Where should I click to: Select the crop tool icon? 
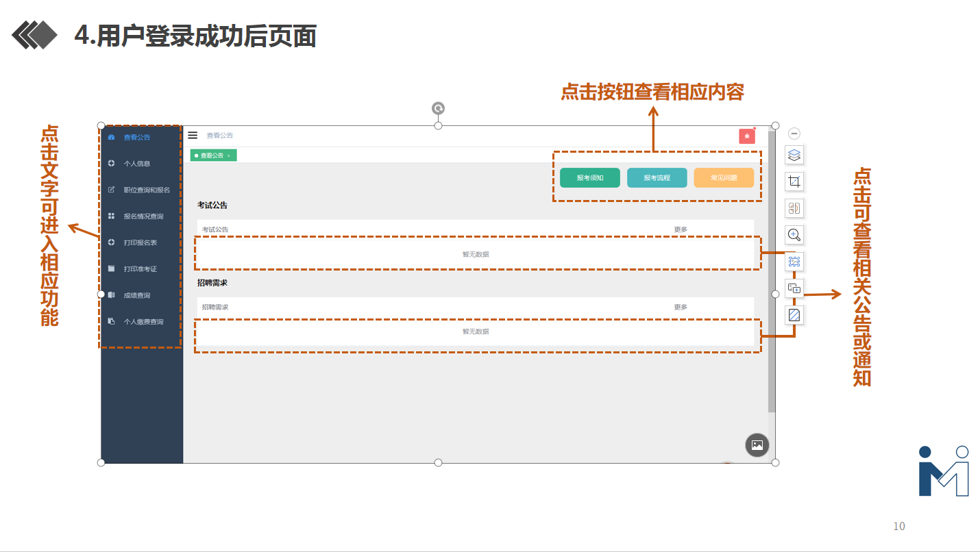794,181
